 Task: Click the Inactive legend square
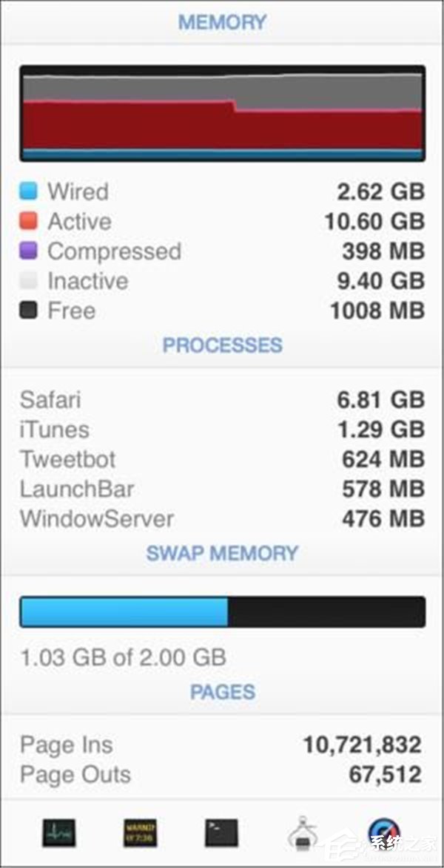[28, 280]
